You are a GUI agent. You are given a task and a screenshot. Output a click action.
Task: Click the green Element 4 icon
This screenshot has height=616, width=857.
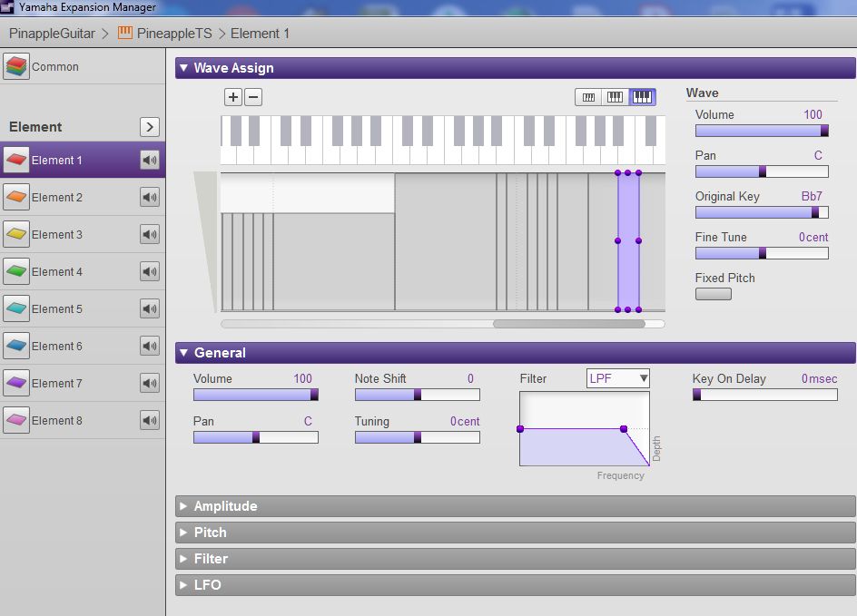(x=16, y=271)
